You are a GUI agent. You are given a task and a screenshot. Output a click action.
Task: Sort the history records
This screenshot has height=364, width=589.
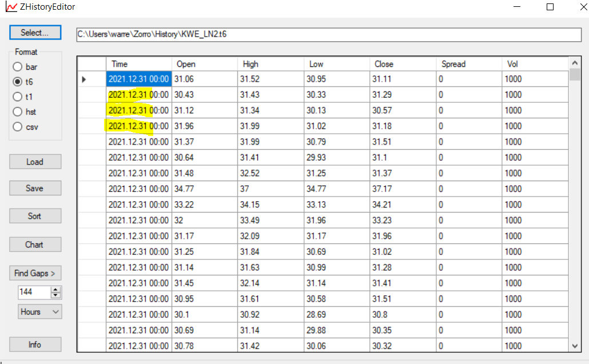(35, 216)
